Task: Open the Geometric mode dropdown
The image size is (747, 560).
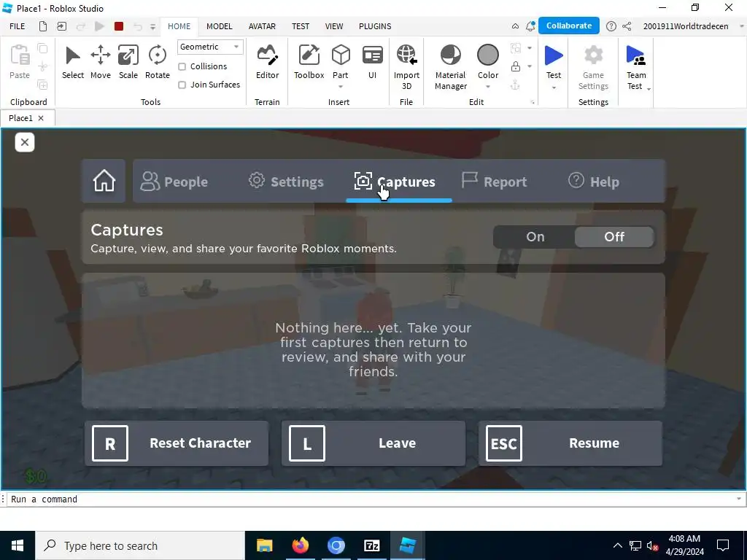Action: pyautogui.click(x=210, y=47)
